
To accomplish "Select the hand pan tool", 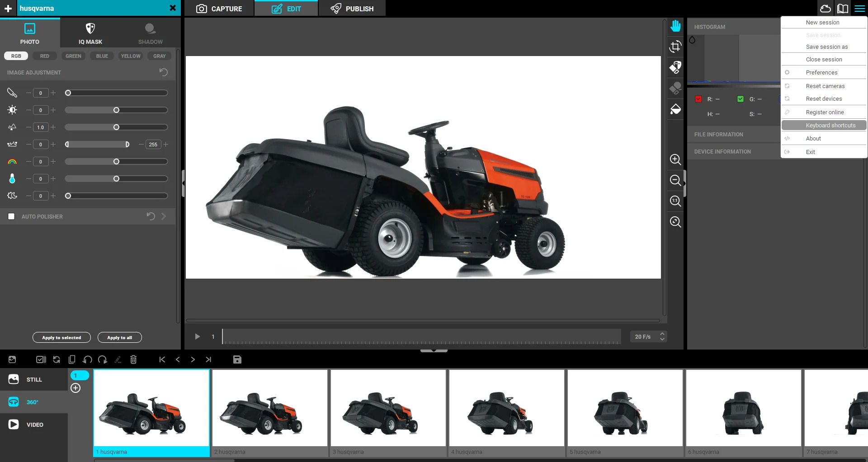I will [675, 26].
